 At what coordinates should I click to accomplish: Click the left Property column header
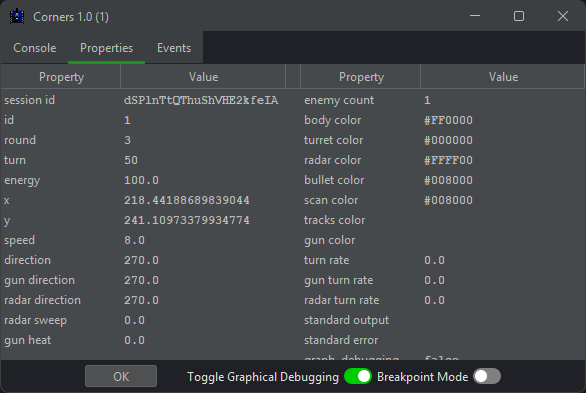click(61, 77)
